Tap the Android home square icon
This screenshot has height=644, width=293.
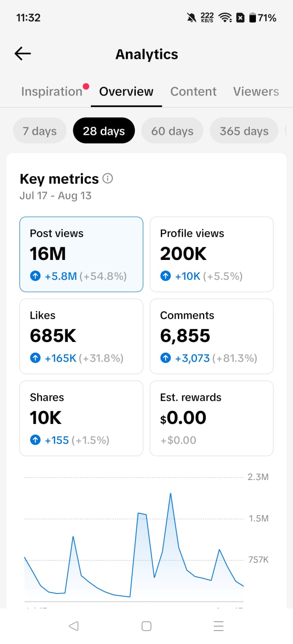(146, 626)
